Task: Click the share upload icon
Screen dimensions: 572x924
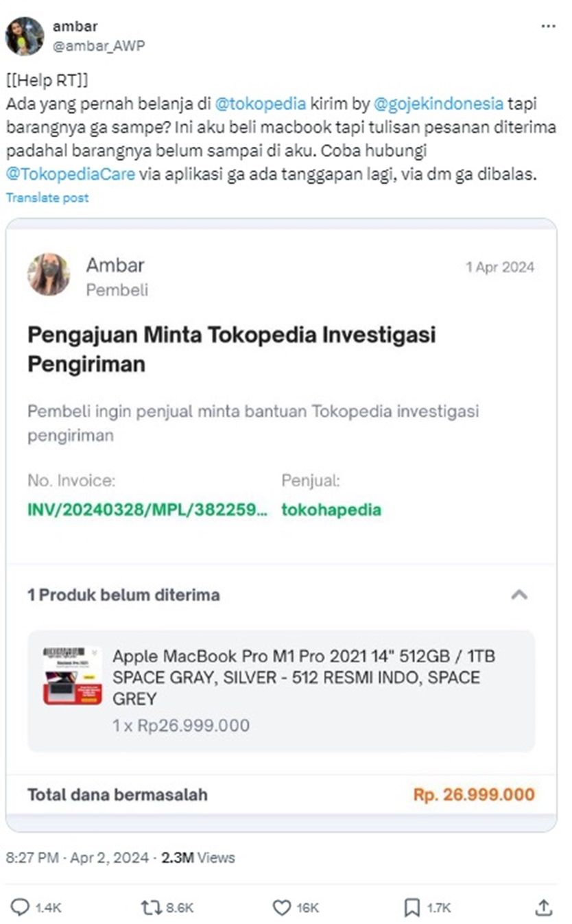Action: click(543, 908)
